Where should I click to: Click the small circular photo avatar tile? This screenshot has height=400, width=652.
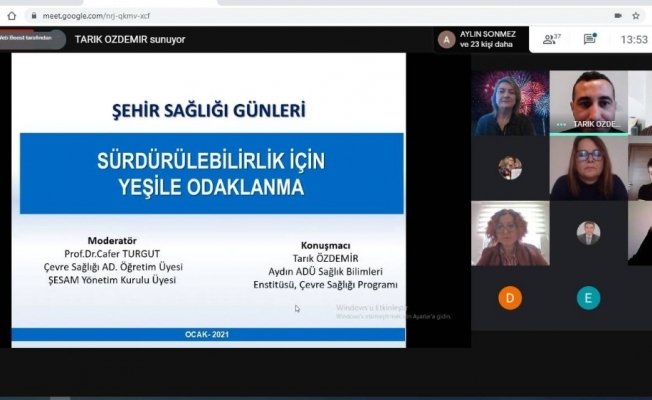pyautogui.click(x=510, y=167)
